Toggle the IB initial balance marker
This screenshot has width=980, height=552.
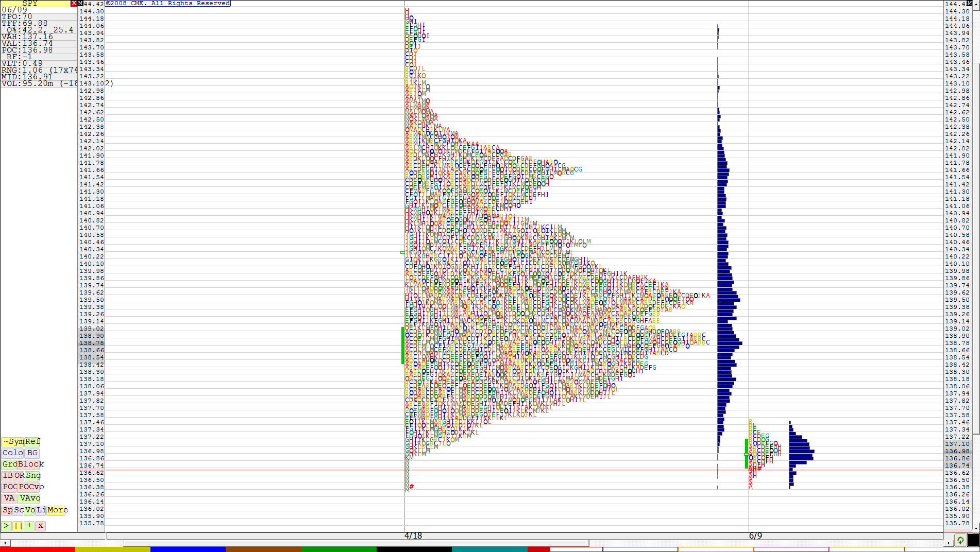tap(7, 475)
